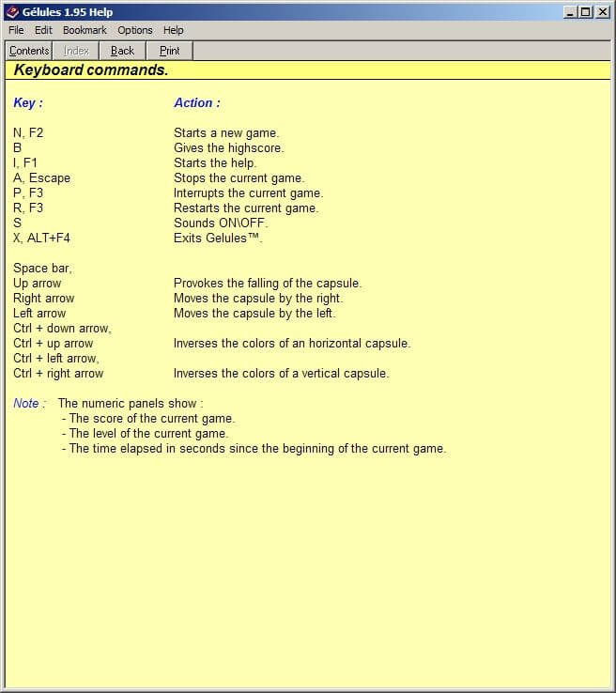Image resolution: width=616 pixels, height=693 pixels.
Task: Select 'Stops the current game.' text
Action: (x=239, y=177)
